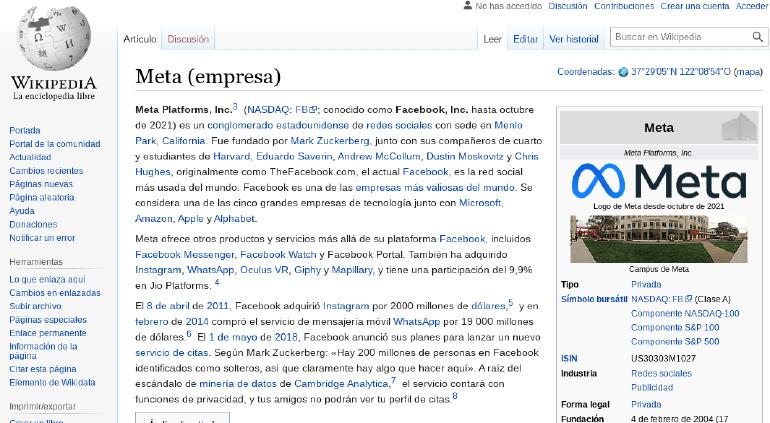Open the ISIN infobox link
The height and width of the screenshot is (423, 770).
[569, 359]
